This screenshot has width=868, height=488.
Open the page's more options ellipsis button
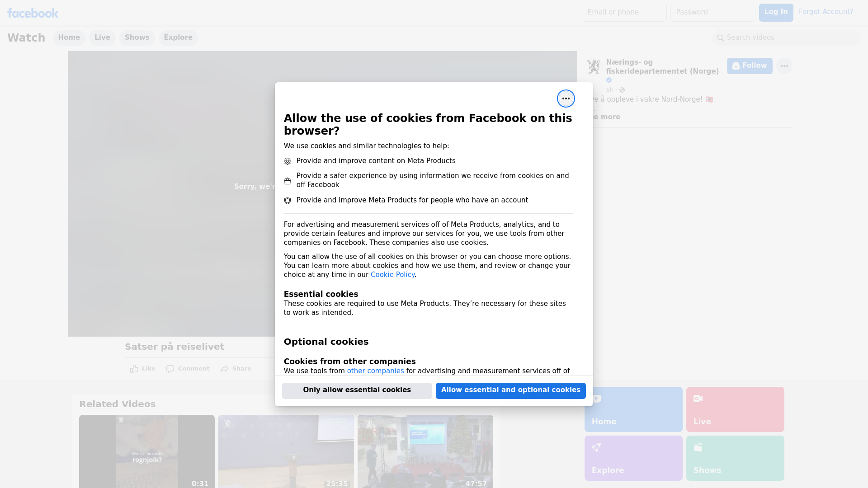[784, 66]
